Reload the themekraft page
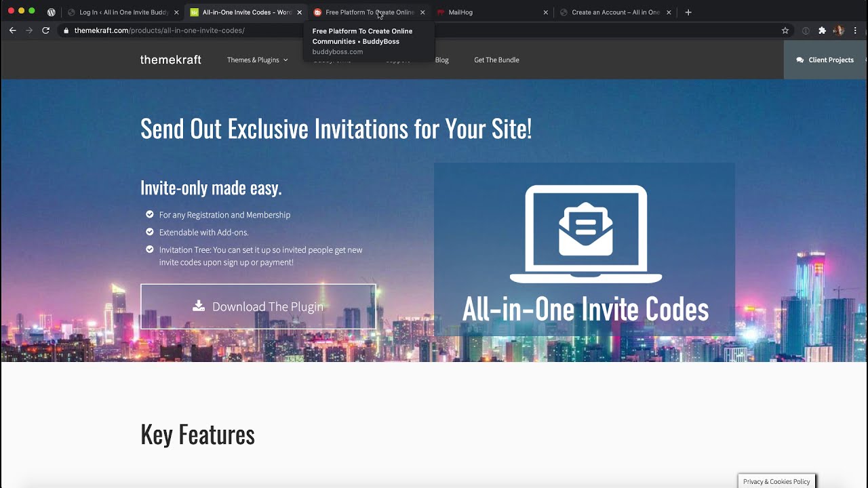The image size is (868, 488). click(x=46, y=30)
